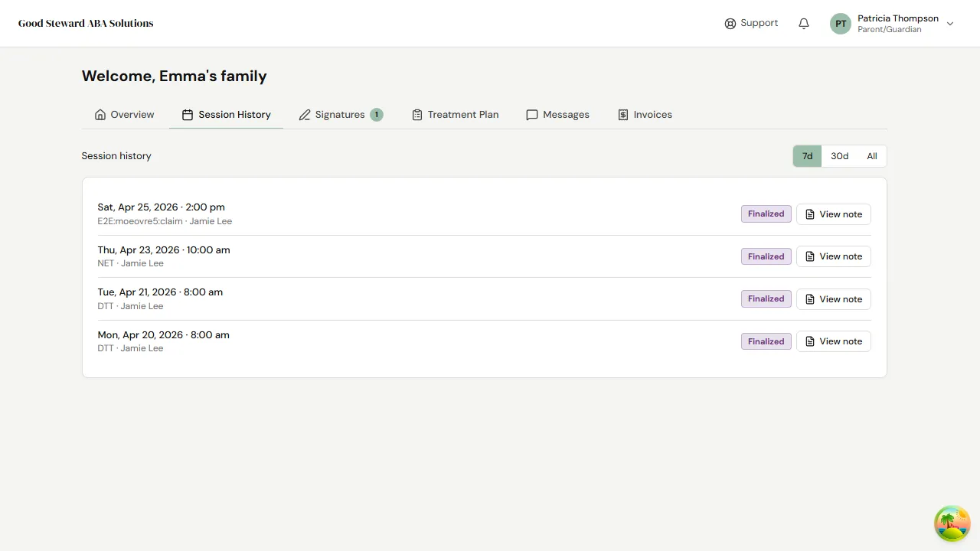This screenshot has width=980, height=551.
Task: Open the chat widget in the bottom corner
Action: tap(952, 523)
